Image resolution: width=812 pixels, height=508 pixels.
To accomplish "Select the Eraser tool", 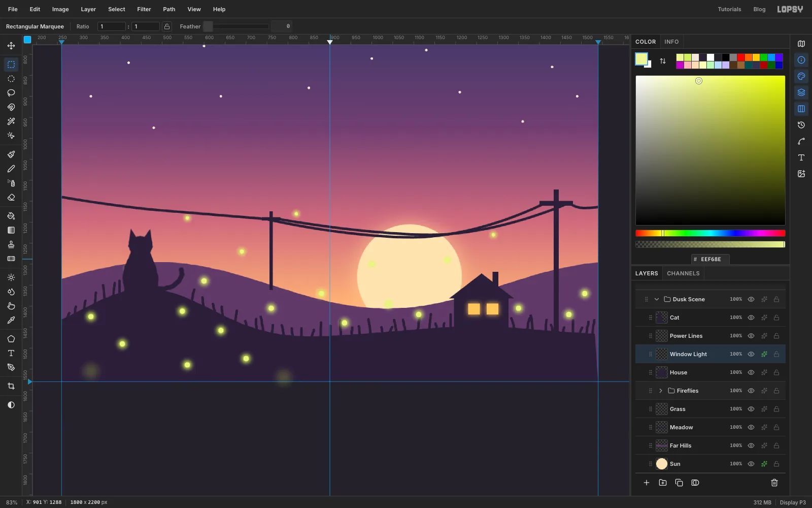I will [x=11, y=197].
